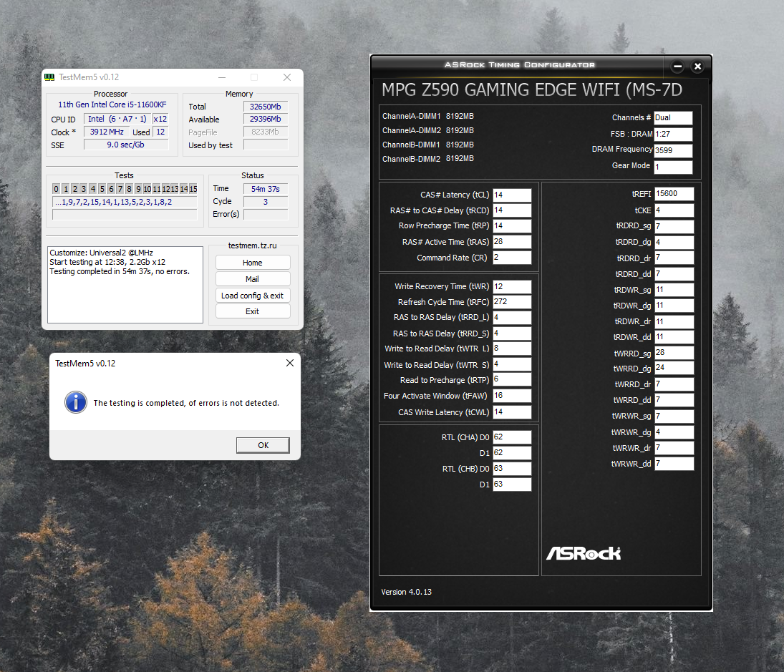Click the Version 4.0.13 label
Screen dimensions: 784x672
click(406, 592)
